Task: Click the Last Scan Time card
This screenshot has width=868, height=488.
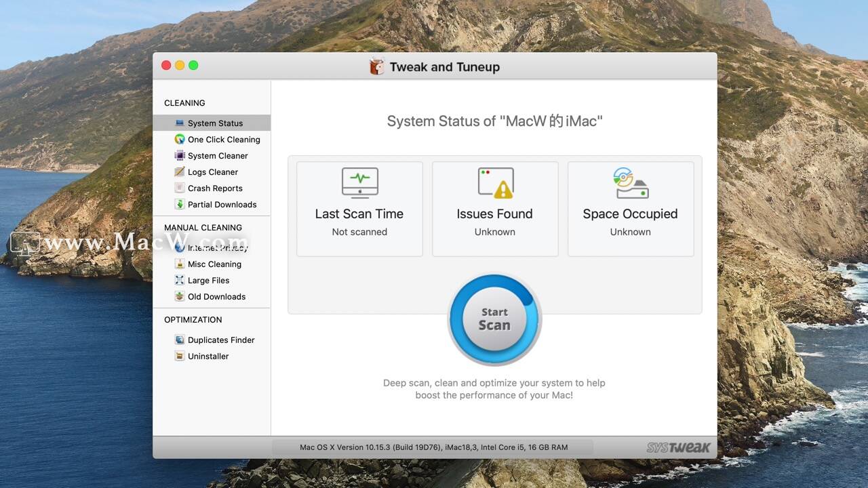Action: click(x=359, y=209)
